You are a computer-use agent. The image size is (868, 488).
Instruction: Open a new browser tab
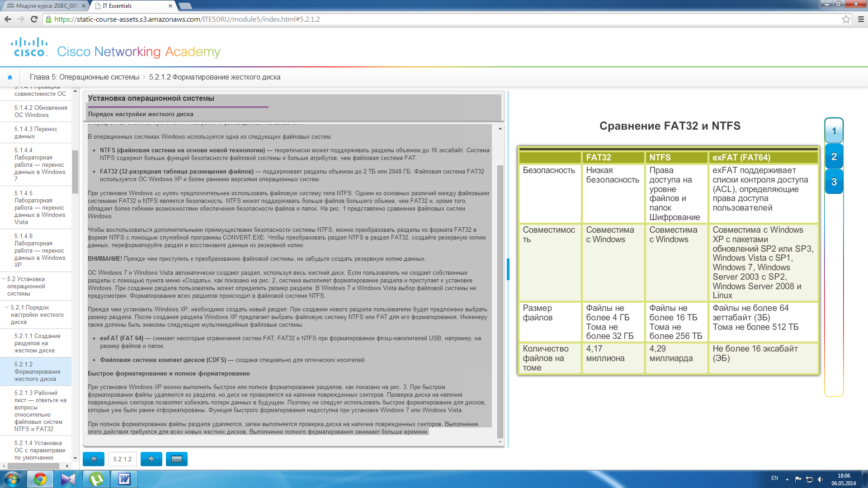[185, 6]
